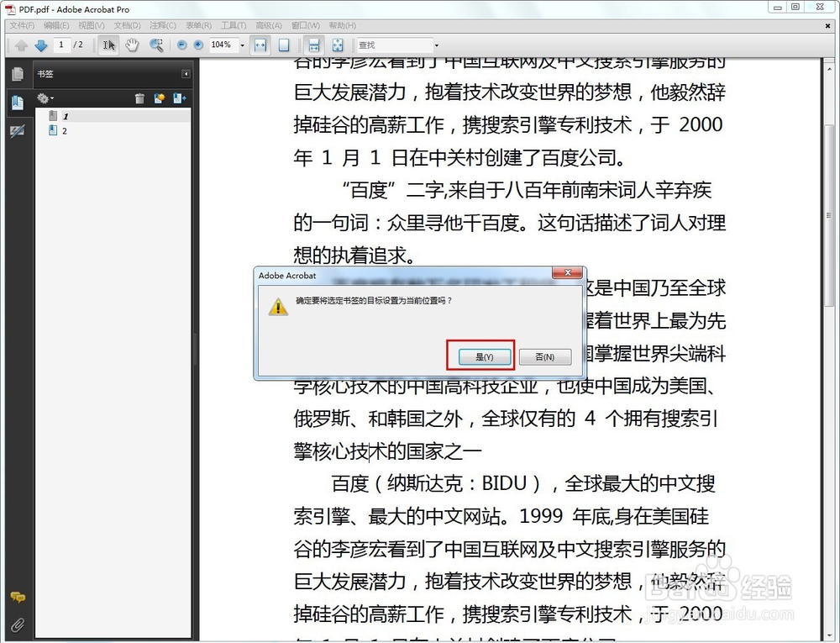Expand current bookmark icon
The image size is (840, 643).
[179, 98]
